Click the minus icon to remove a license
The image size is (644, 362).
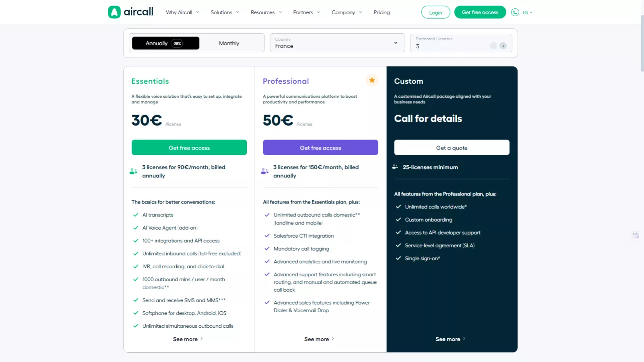pyautogui.click(x=493, y=45)
